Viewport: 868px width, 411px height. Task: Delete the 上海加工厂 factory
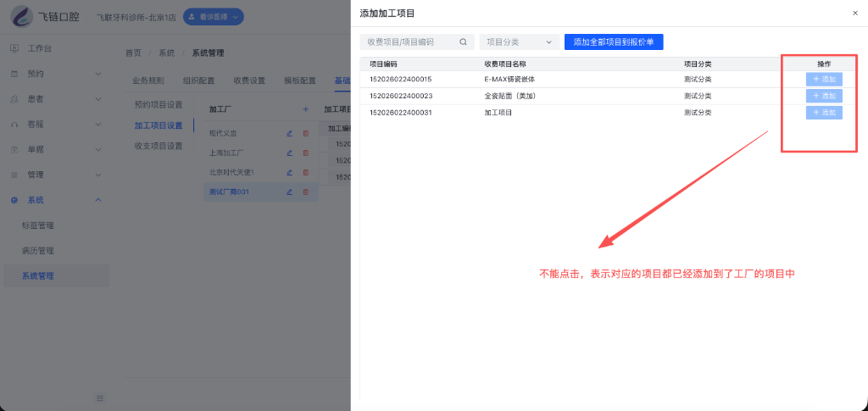(x=305, y=153)
